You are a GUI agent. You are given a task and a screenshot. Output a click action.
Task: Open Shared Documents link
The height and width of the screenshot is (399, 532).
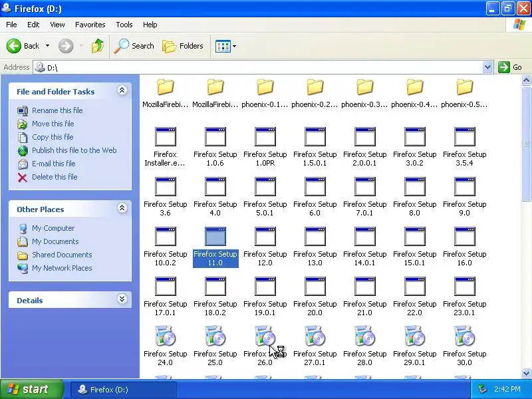(62, 255)
